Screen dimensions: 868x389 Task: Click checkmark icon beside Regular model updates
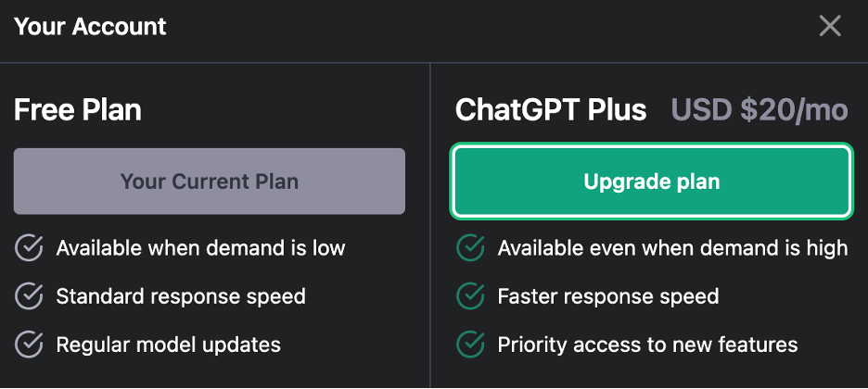[30, 345]
